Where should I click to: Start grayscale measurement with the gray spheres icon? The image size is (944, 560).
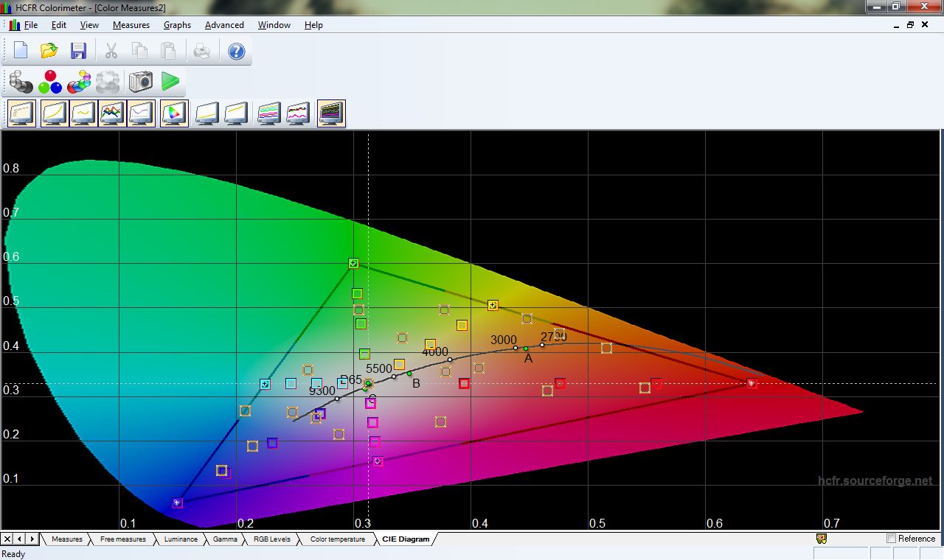pyautogui.click(x=20, y=81)
